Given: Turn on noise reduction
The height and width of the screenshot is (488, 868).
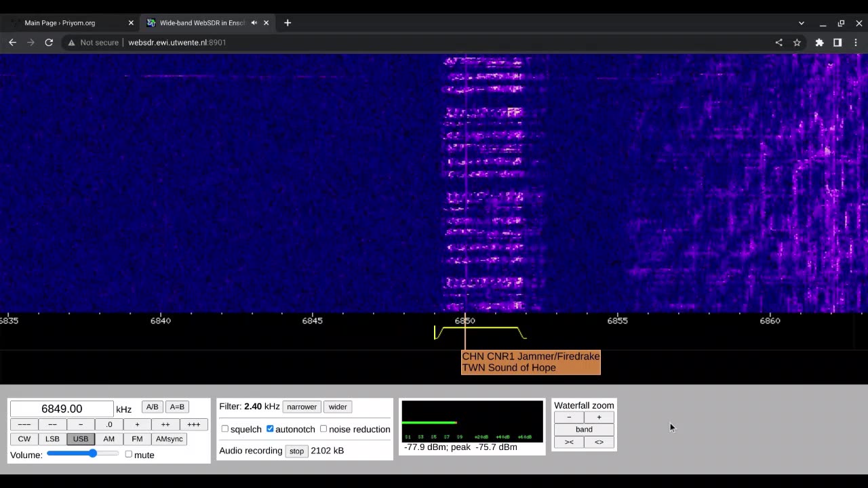Looking at the screenshot, I should point(323,429).
